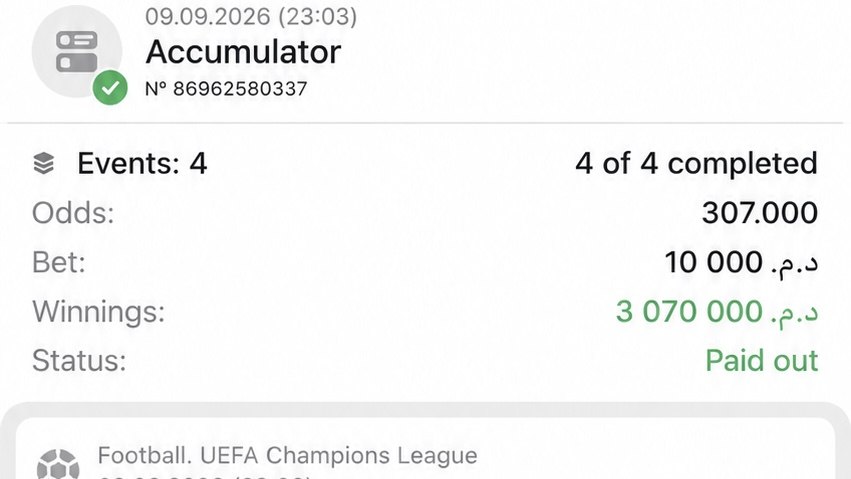This screenshot has height=479, width=851.
Task: Click the Winnings label
Action: pyautogui.click(x=99, y=311)
